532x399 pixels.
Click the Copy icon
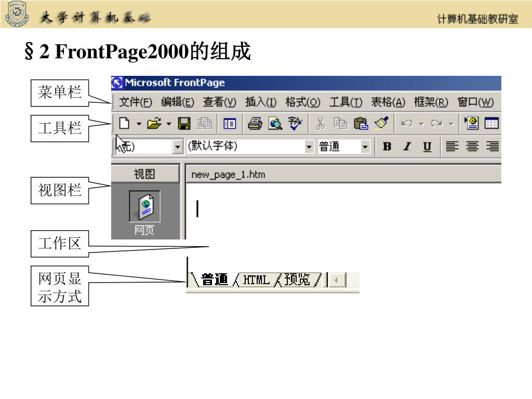point(340,124)
